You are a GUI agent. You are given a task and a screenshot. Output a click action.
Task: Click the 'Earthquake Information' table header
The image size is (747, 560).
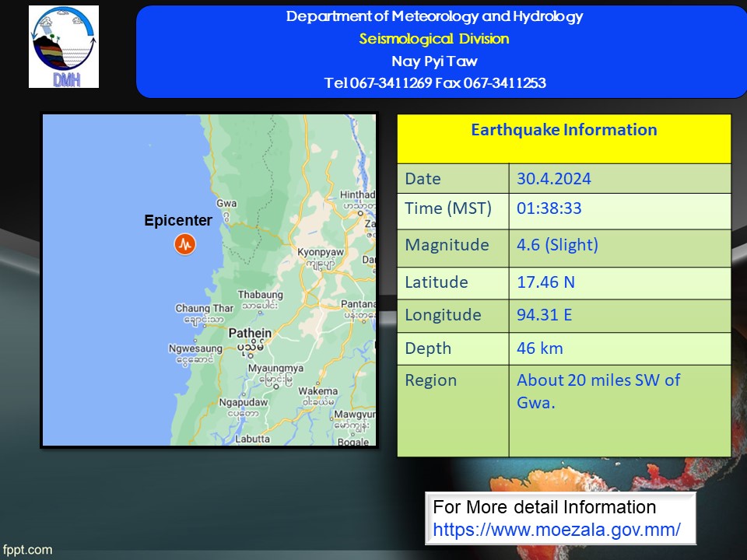(564, 130)
